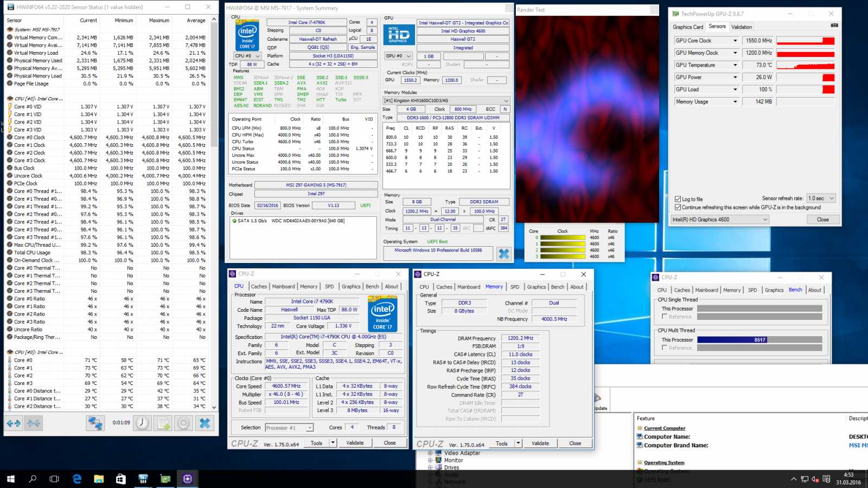Click HWiNFO collapse columns arrows icon
Viewport: 868px width, 488px height.
click(x=33, y=423)
